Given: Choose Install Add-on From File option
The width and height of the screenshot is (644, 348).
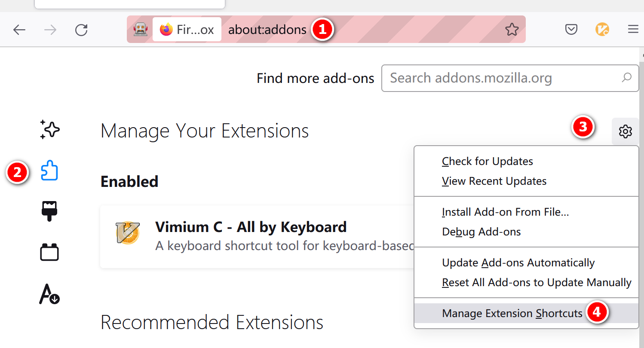Looking at the screenshot, I should click(506, 212).
